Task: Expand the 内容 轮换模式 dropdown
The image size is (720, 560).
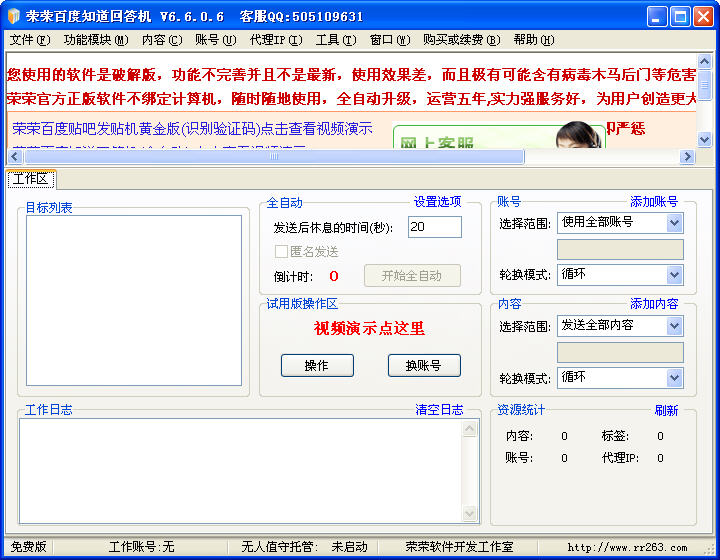Action: point(674,378)
